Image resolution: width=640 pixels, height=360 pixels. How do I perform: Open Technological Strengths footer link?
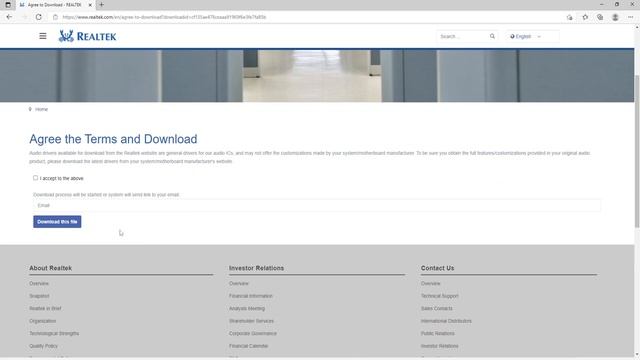pyautogui.click(x=54, y=333)
